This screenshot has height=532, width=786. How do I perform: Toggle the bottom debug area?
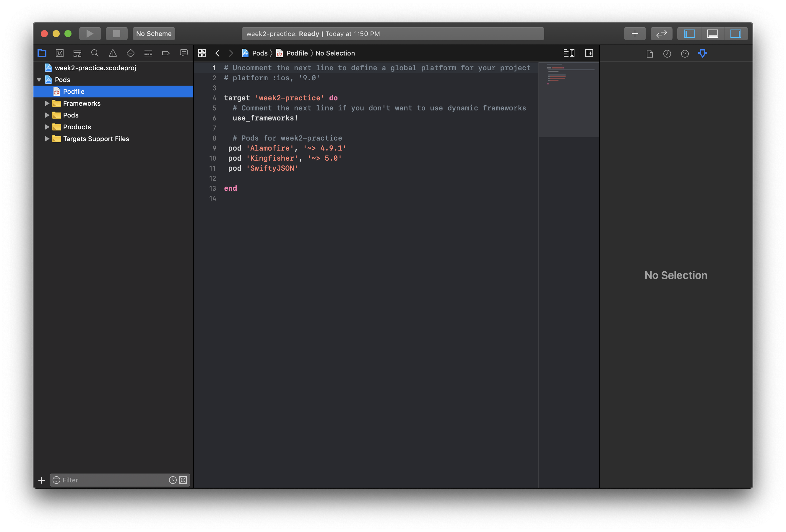pos(712,33)
